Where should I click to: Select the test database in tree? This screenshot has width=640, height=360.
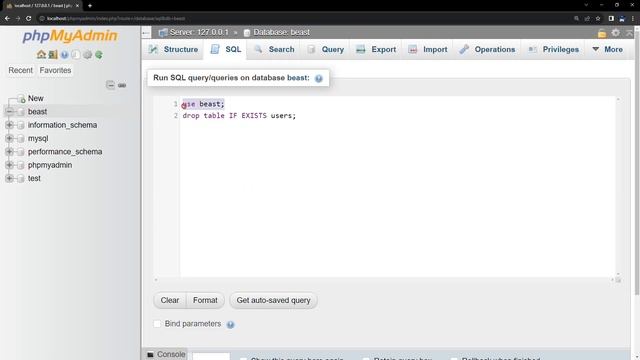(x=34, y=178)
